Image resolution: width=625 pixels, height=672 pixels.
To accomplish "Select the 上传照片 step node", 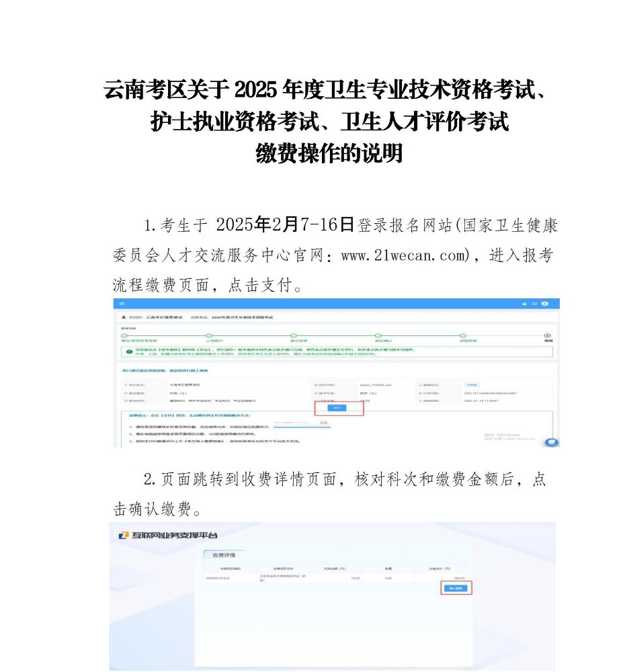I will coord(208,335).
